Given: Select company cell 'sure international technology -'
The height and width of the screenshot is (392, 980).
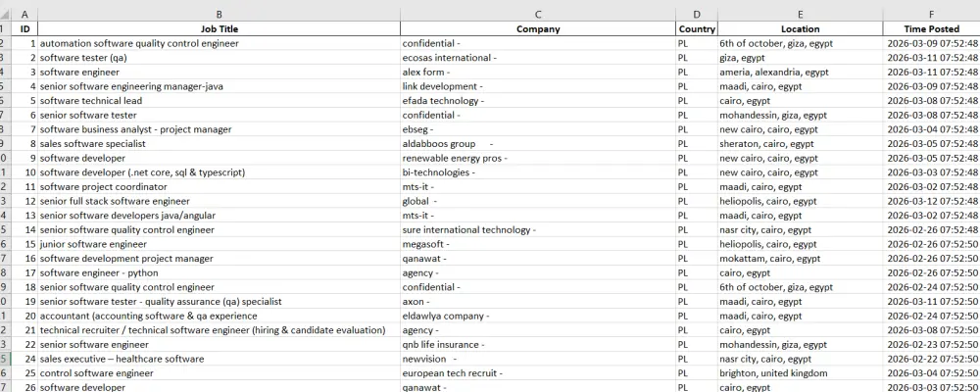Looking at the screenshot, I should click(x=538, y=230).
